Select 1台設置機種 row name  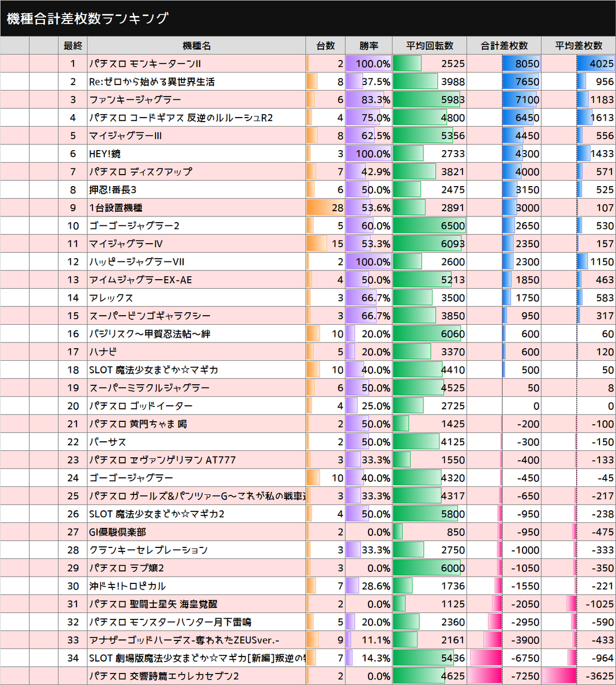[116, 208]
